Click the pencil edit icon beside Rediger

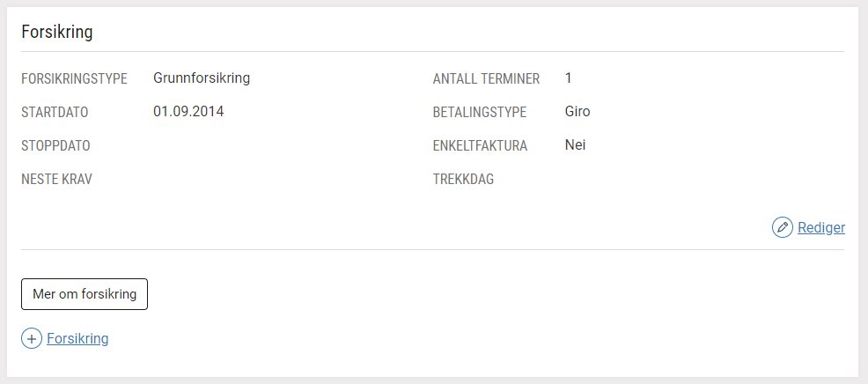coord(783,227)
